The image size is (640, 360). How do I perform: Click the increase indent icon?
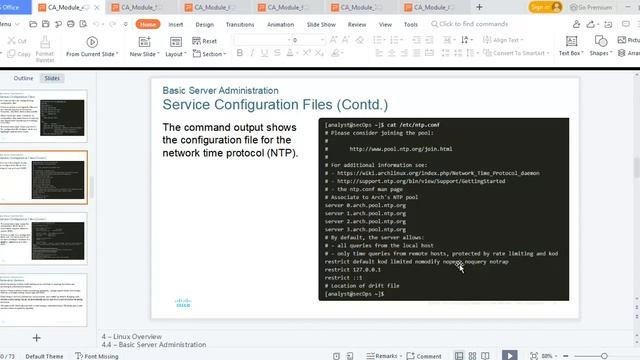tap(429, 40)
